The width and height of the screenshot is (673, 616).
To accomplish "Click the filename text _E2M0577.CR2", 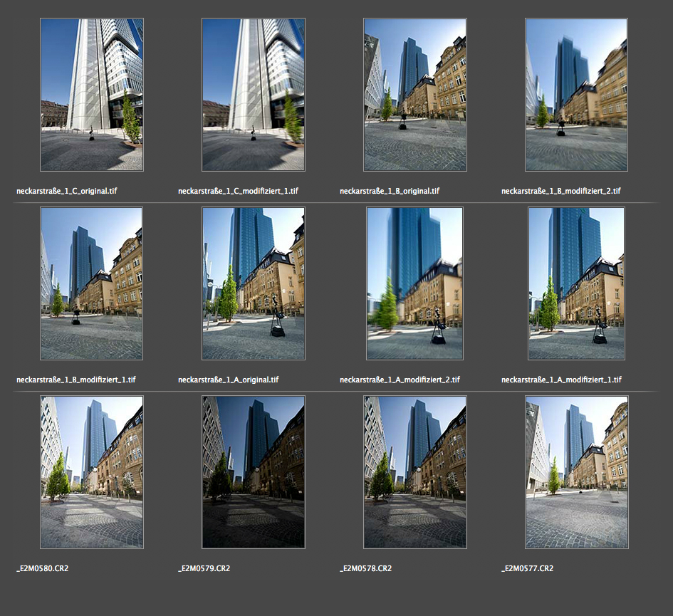I will 527,568.
